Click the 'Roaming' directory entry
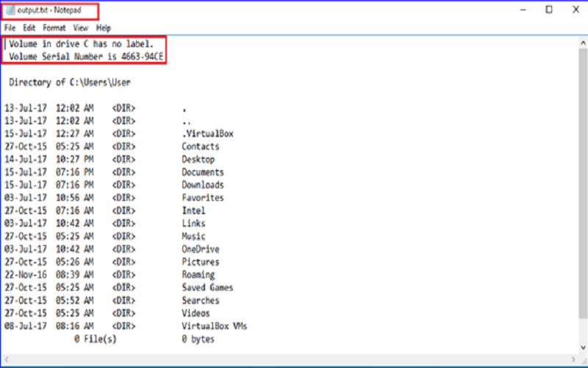This screenshot has height=368, width=588. (198, 275)
